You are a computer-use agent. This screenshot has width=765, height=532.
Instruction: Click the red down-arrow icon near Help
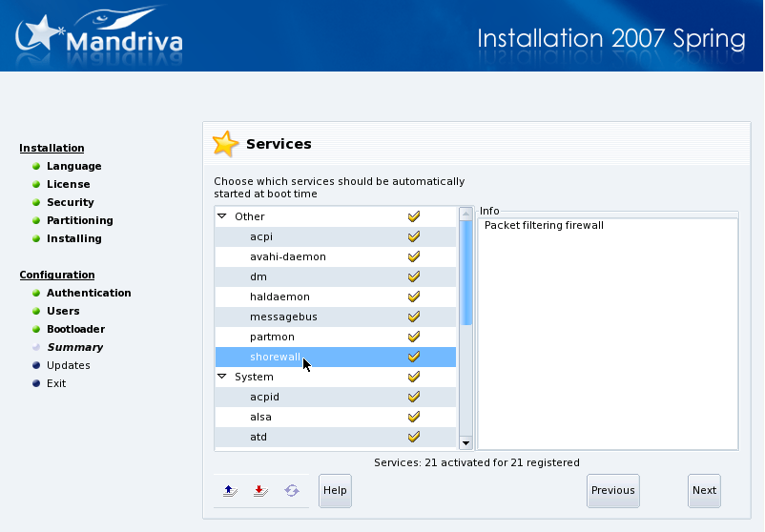click(x=259, y=491)
